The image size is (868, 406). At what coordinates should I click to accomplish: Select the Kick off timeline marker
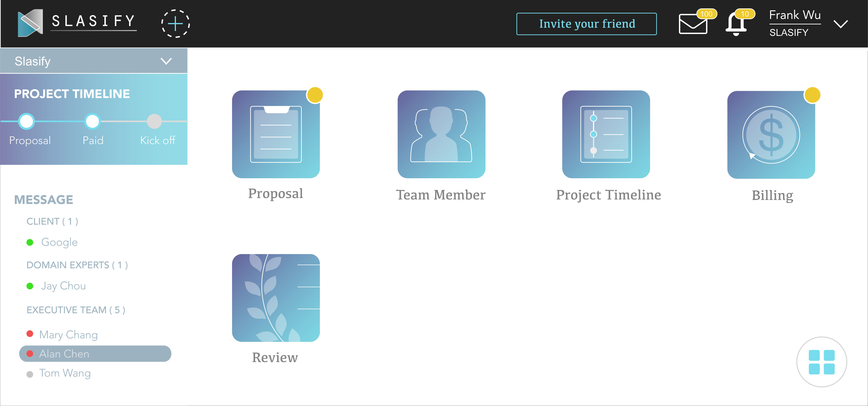click(154, 121)
